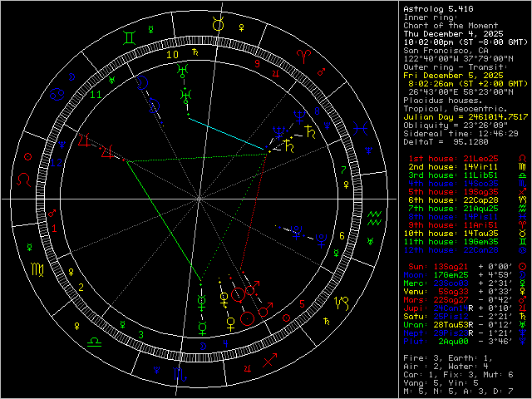The height and width of the screenshot is (399, 532).
Task: Click the red Jupiter glyph inside the chart
Action: point(106,152)
